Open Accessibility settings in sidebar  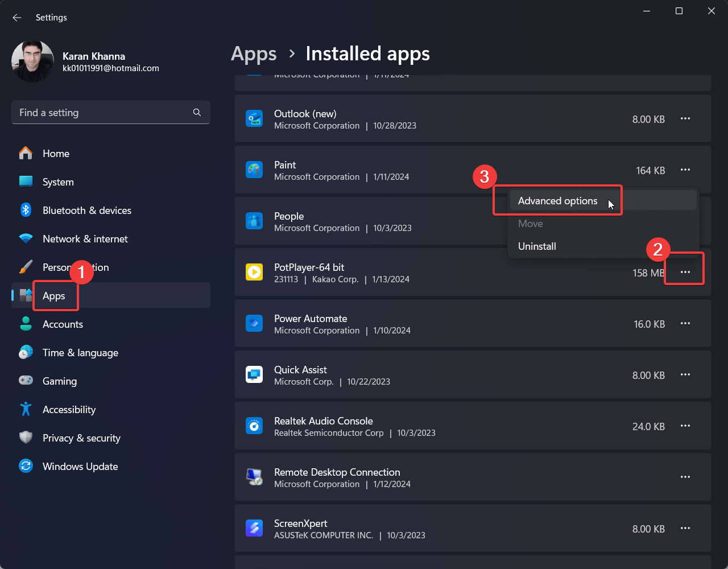click(x=69, y=410)
